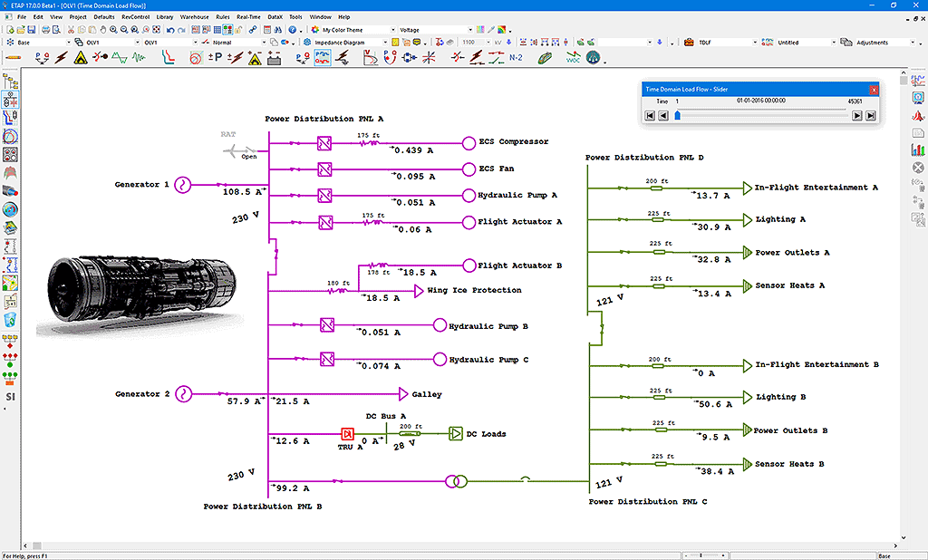
Task: Click the step-forward button in the TDLF slider window
Action: [857, 115]
